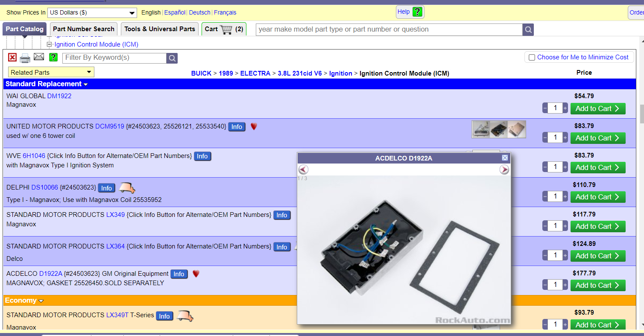The width and height of the screenshot is (644, 336).
Task: Decrease quantity for the LX364 part
Action: tap(545, 256)
